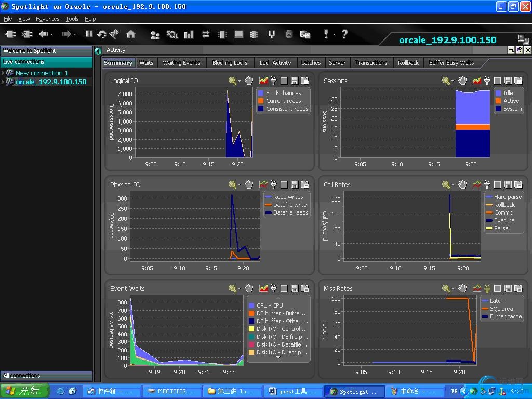Open zoom dropdown arrow in Logical IO panel
Screen dimensions: 532x399
pyautogui.click(x=239, y=81)
